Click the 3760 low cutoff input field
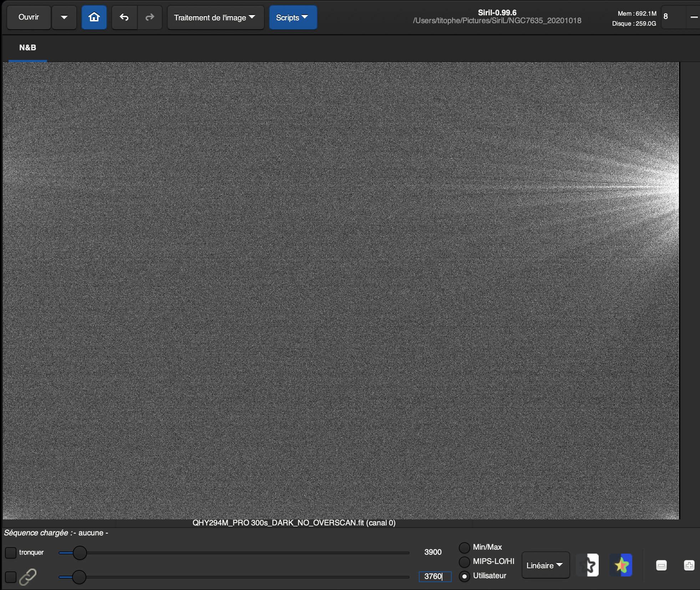The width and height of the screenshot is (700, 590). [x=435, y=576]
